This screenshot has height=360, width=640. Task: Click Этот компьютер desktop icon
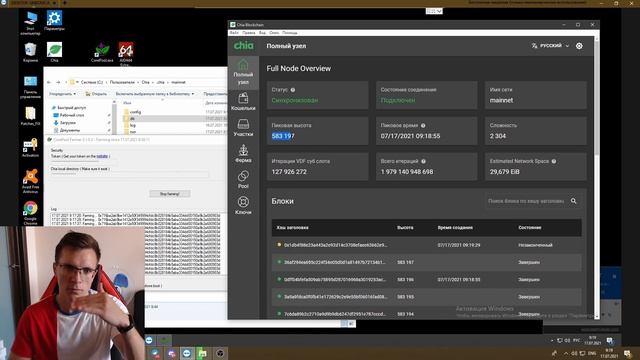pos(30,23)
